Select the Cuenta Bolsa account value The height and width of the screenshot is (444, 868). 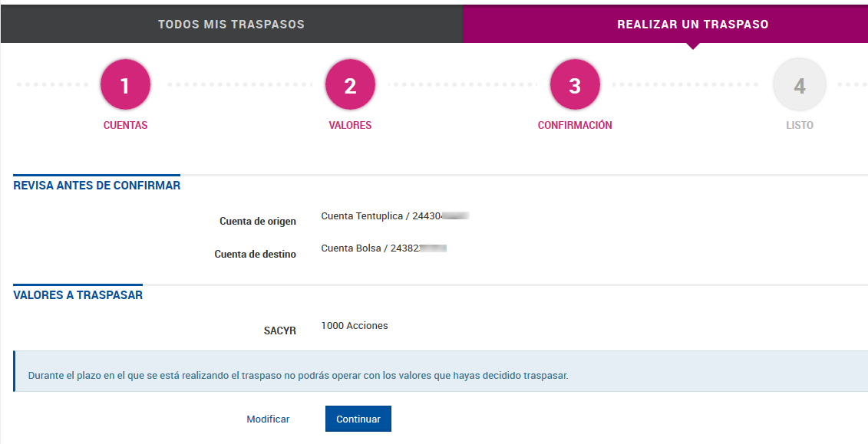(384, 248)
